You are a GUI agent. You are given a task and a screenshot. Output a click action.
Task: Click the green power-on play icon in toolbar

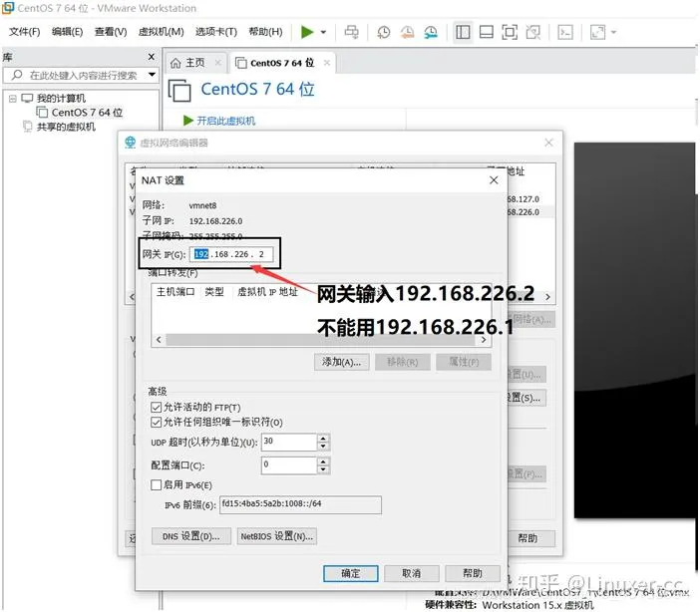(307, 32)
